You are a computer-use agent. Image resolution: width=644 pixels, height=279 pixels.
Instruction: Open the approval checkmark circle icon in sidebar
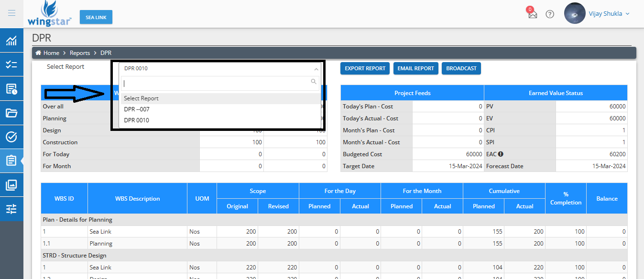tap(11, 137)
